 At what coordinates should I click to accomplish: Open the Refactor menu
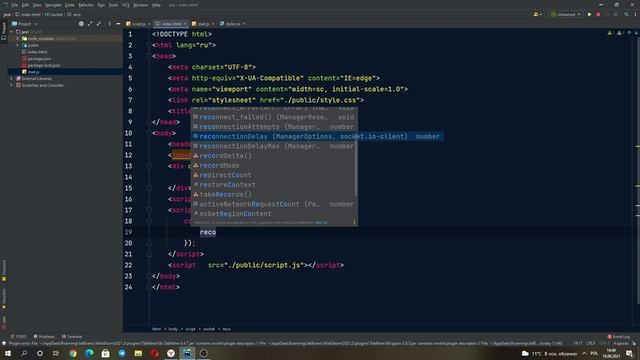pos(86,5)
